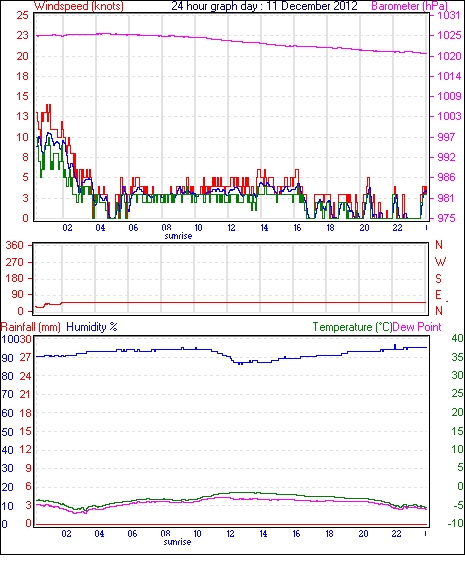The image size is (465, 563).
Task: Click the E compass label on direction graph
Action: click(438, 295)
